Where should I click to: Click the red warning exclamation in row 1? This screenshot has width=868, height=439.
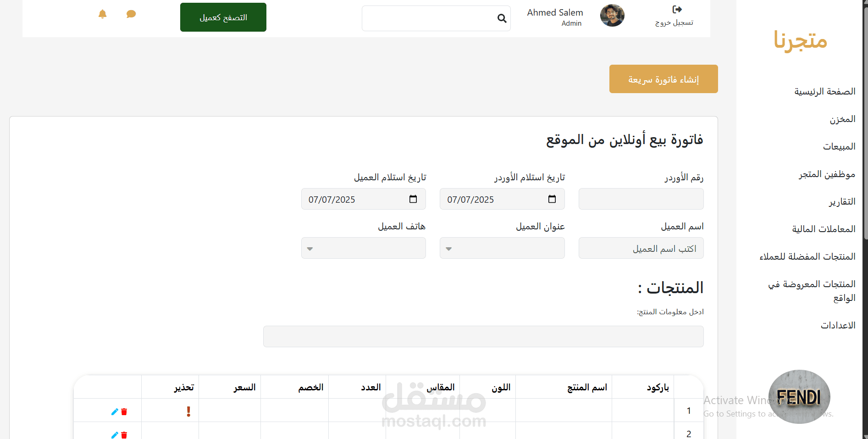pos(188,411)
